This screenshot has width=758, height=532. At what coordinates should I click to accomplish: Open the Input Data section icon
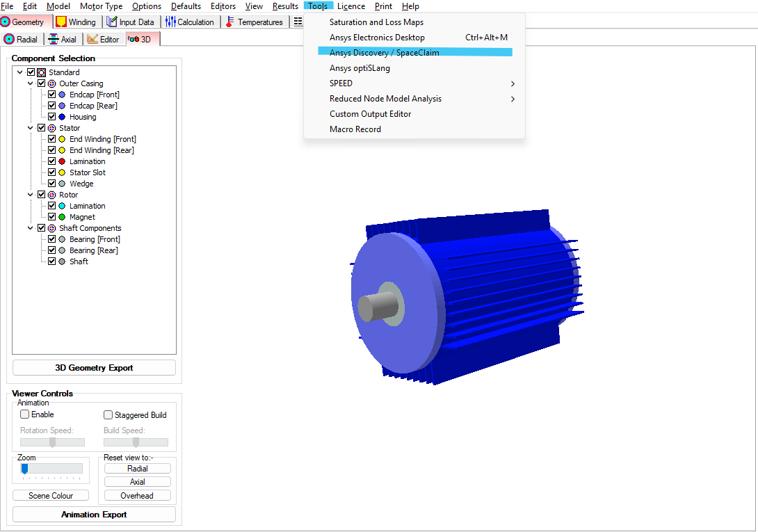coord(111,22)
